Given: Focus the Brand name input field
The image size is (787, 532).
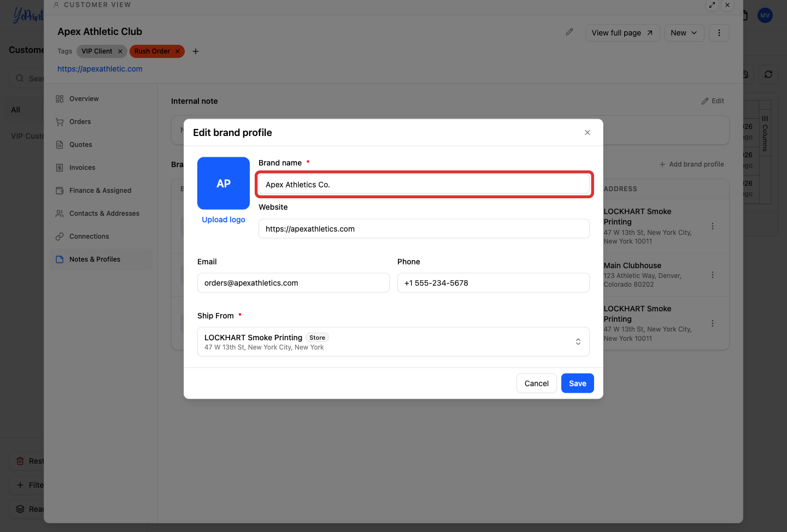Looking at the screenshot, I should pos(424,185).
